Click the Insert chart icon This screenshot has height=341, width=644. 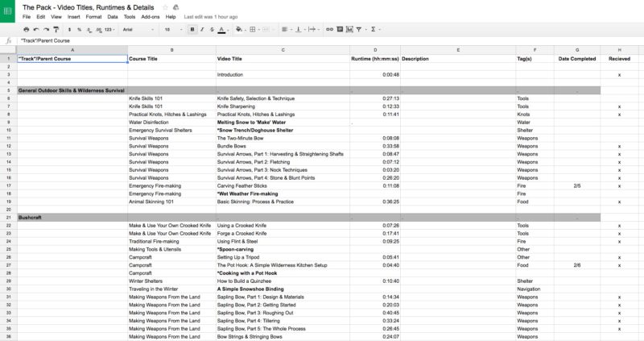349,30
